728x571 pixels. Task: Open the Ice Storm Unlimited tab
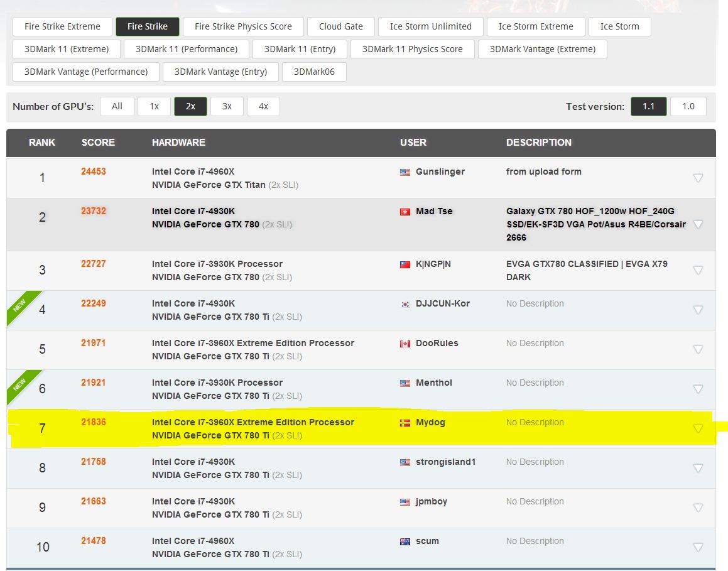click(431, 26)
